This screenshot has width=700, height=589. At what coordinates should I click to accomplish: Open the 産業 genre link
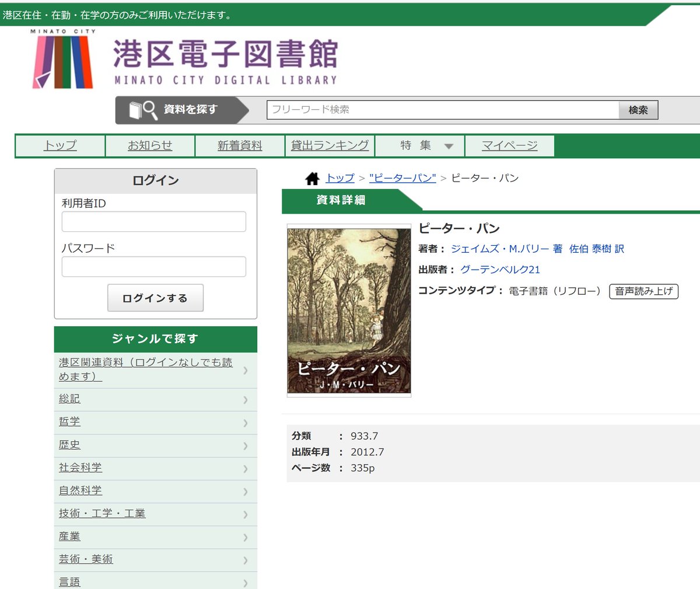69,536
